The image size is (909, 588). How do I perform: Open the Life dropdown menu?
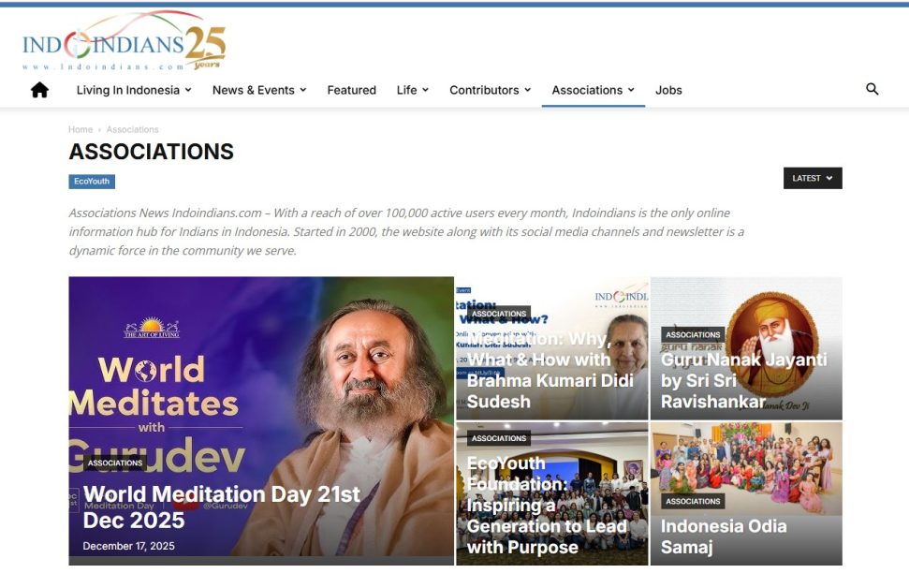click(413, 90)
